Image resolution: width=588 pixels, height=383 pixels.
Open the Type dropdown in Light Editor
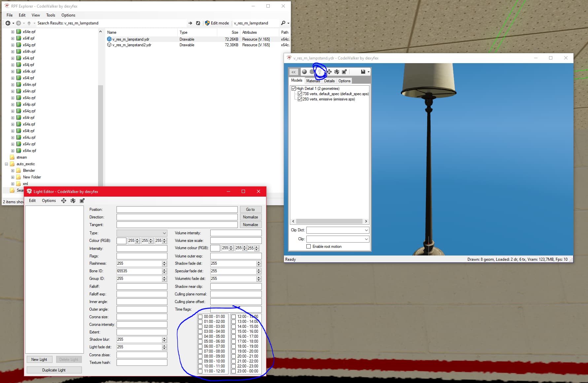point(142,233)
